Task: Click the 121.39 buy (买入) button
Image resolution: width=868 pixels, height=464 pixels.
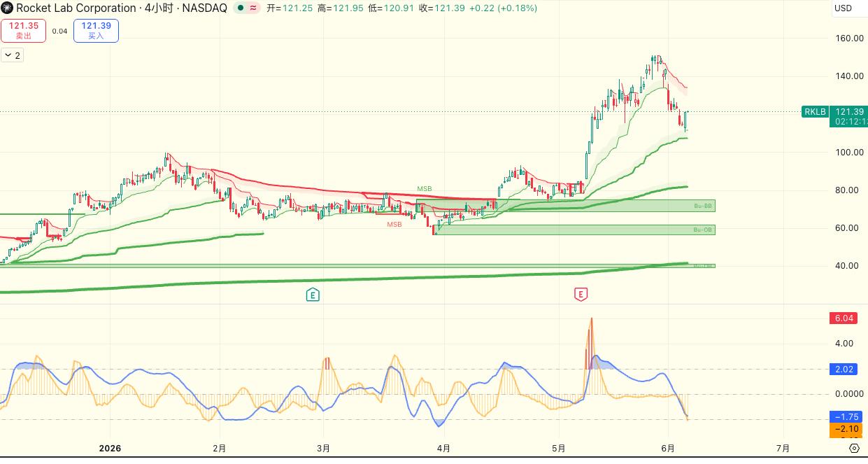Action: coord(96,31)
